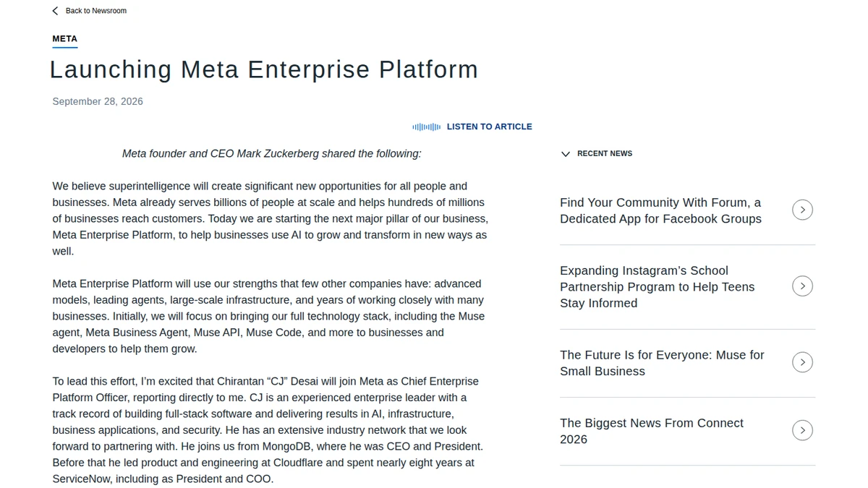Click the arrow icon for Muse for Small Business
868x488 pixels.
click(802, 362)
